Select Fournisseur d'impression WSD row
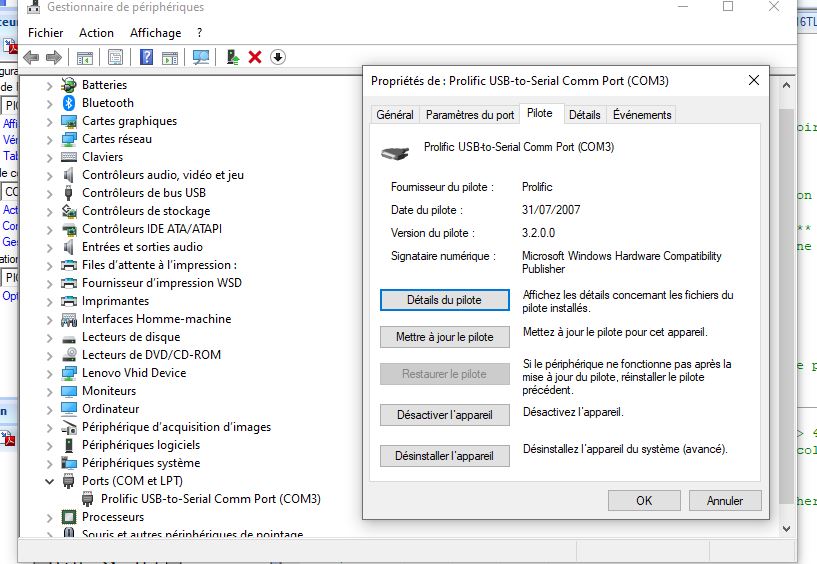This screenshot has height=564, width=817. point(162,283)
